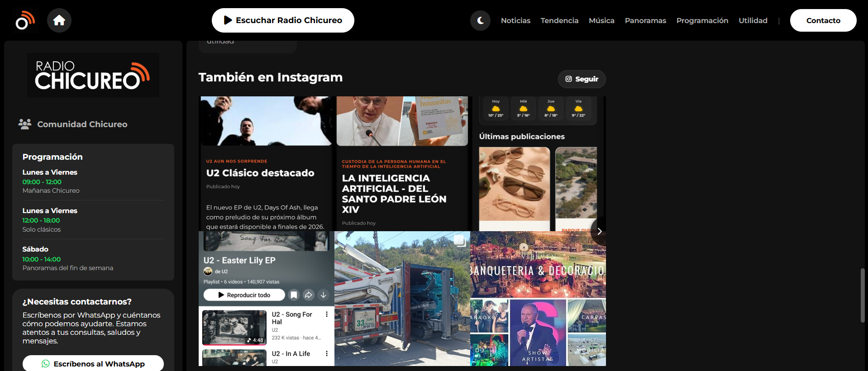
Task: Click the Jue weather forecast card
Action: 551,109
